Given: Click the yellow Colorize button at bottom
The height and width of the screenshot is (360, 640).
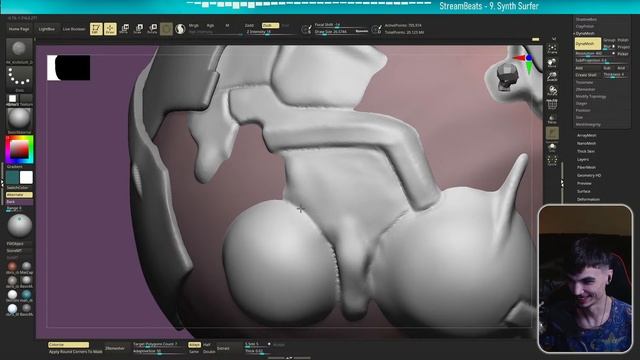Looking at the screenshot, I should (x=68, y=345).
